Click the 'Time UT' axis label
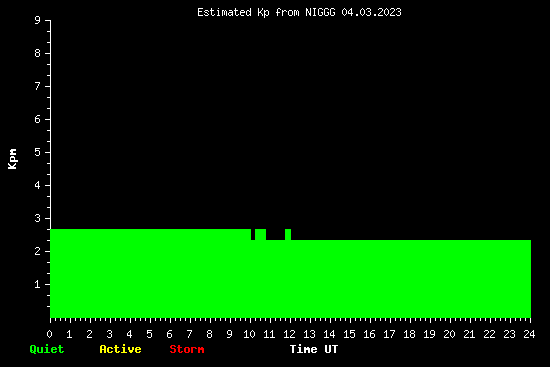The height and width of the screenshot is (367, 550). point(314,349)
